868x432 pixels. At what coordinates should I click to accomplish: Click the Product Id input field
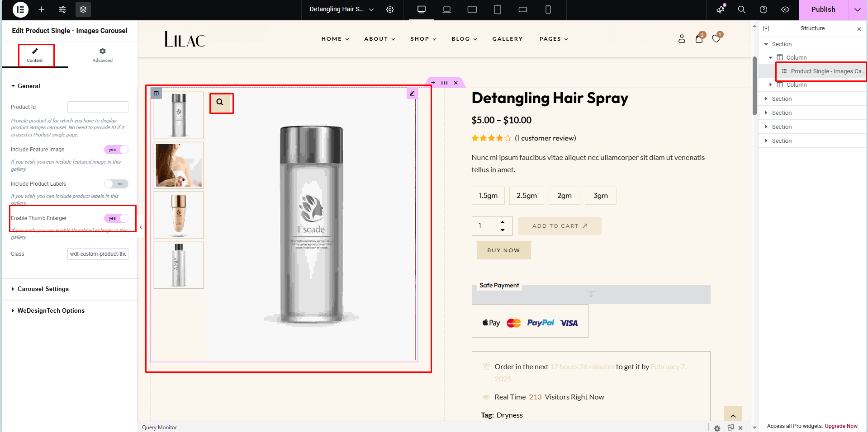[x=98, y=107]
